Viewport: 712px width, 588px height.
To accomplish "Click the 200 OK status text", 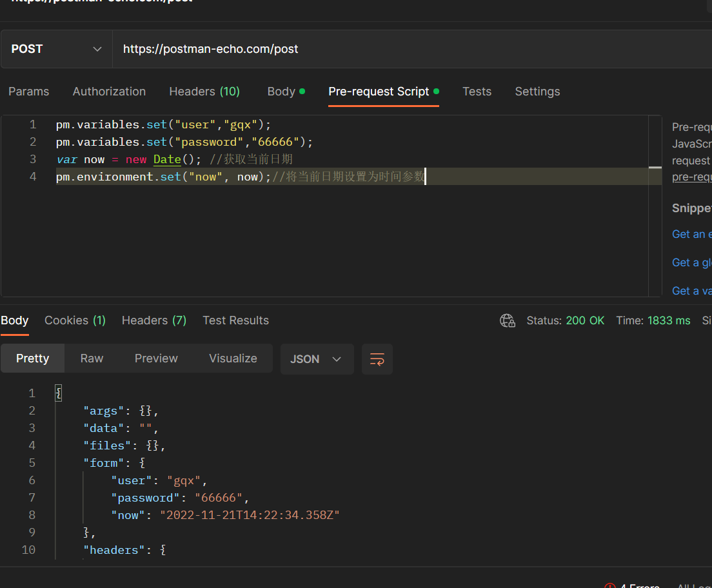I will [x=585, y=320].
